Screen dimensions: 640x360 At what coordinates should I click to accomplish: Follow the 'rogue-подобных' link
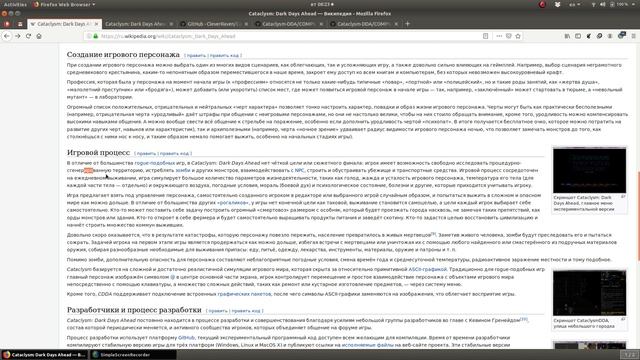(x=155, y=163)
